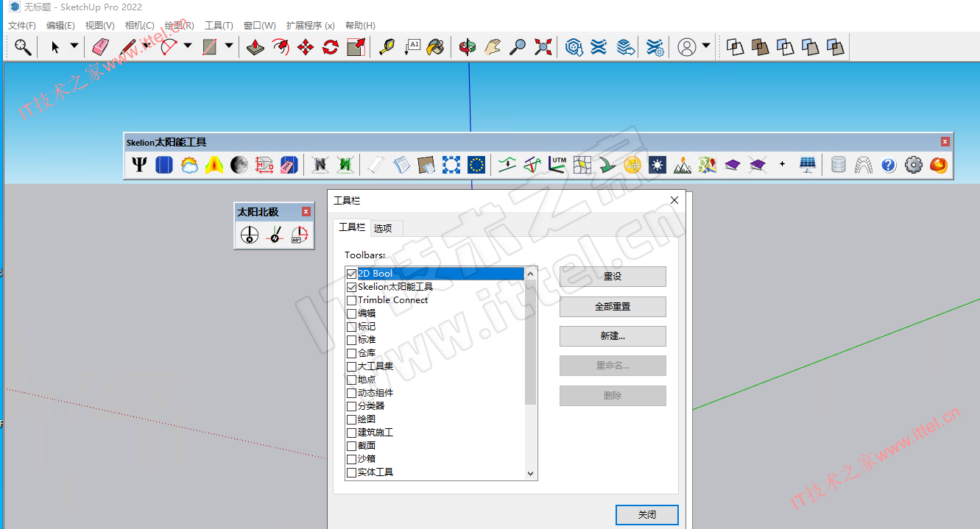Expand the Select tool dropdown arrow
980x529 pixels.
click(74, 46)
